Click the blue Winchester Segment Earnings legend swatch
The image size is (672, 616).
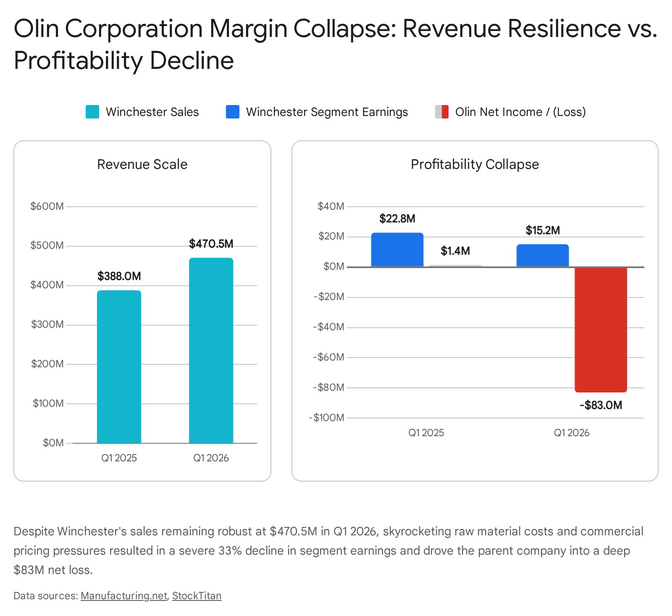(233, 112)
